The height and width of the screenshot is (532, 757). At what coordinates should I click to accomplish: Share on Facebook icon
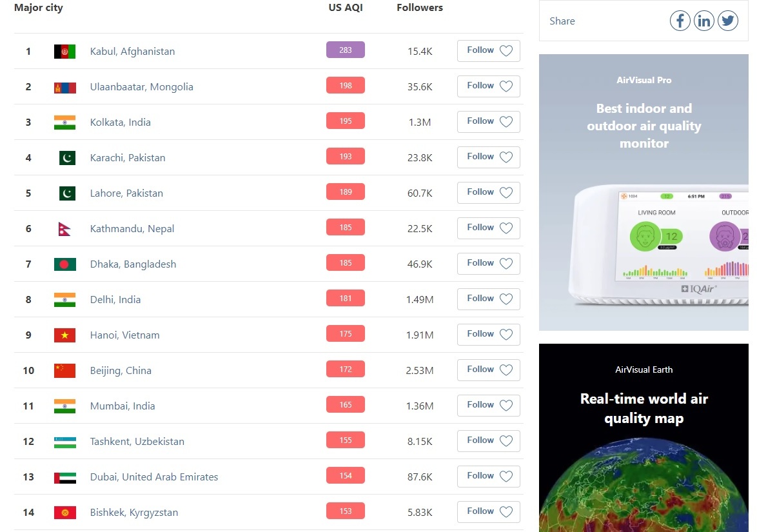680,21
